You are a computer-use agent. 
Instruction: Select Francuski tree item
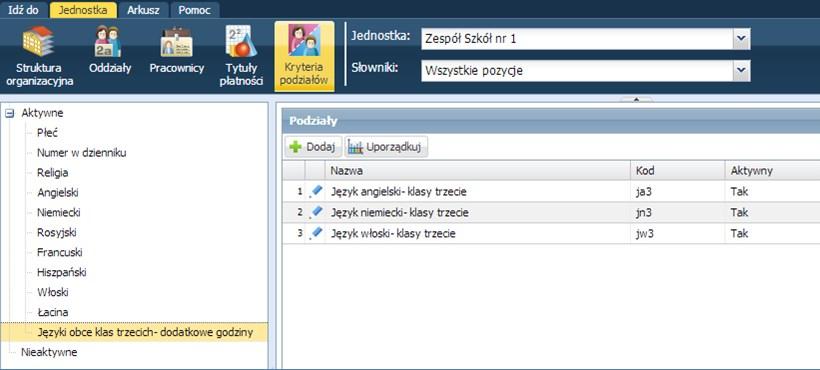tap(60, 252)
